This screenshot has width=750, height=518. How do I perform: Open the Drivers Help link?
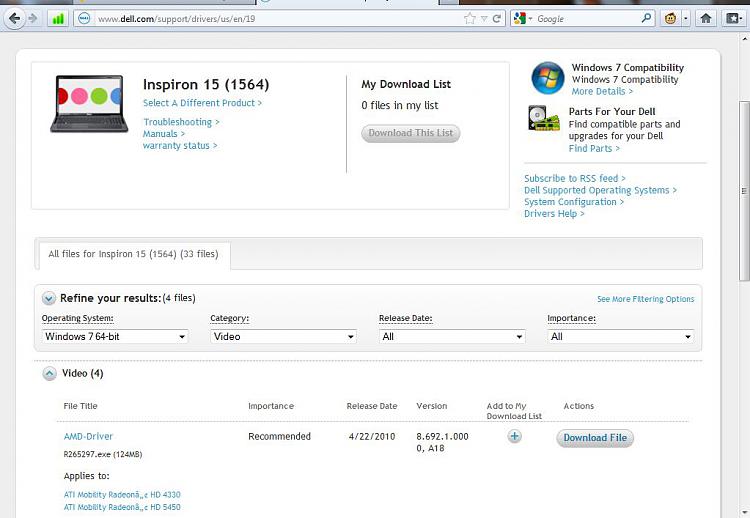(554, 213)
